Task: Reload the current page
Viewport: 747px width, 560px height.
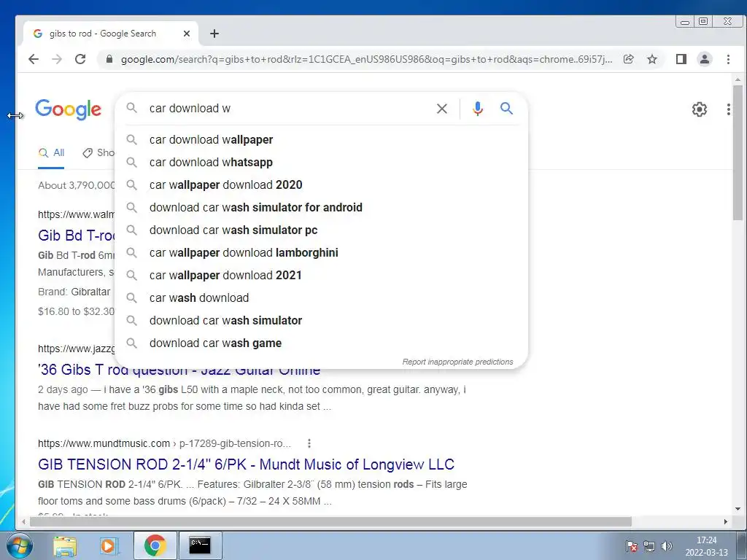Action: tap(80, 59)
